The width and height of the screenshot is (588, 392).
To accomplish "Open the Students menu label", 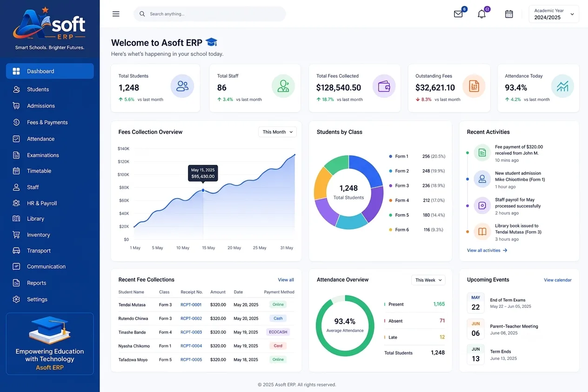I will tap(38, 89).
